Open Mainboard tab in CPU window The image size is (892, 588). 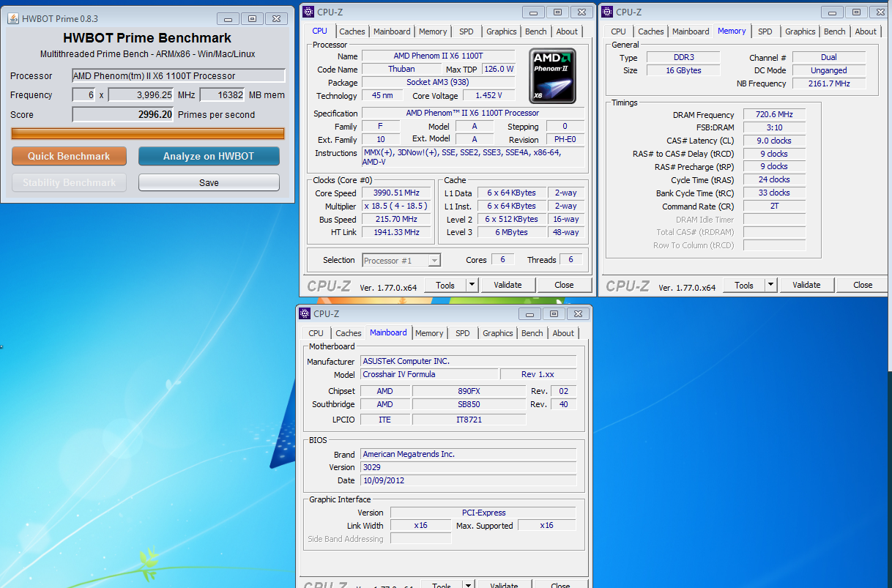[392, 31]
